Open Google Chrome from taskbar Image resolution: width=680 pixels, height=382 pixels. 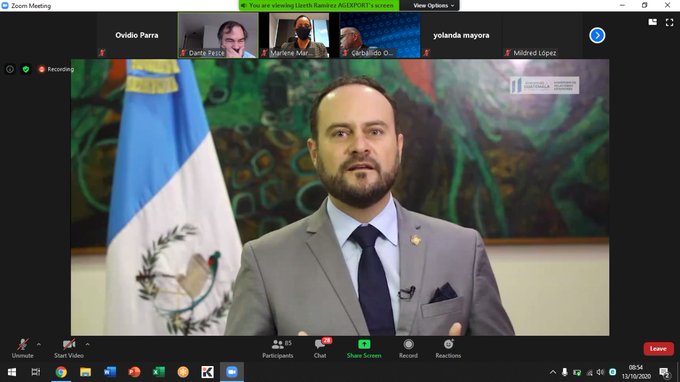61,372
